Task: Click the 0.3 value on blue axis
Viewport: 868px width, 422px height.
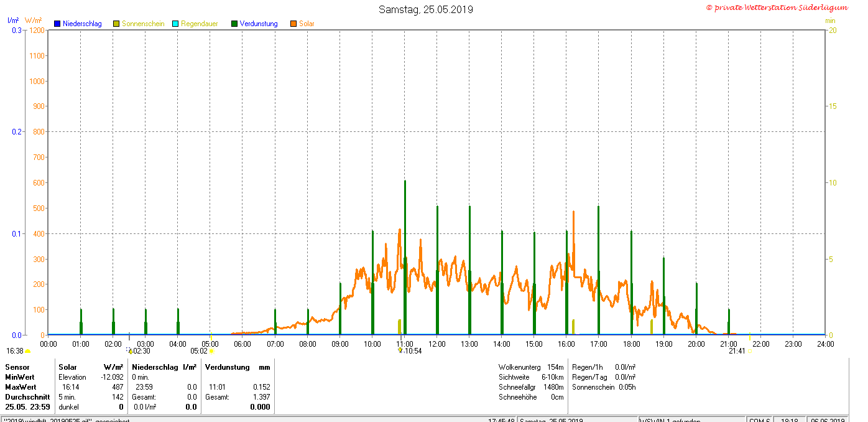Action: (x=16, y=30)
